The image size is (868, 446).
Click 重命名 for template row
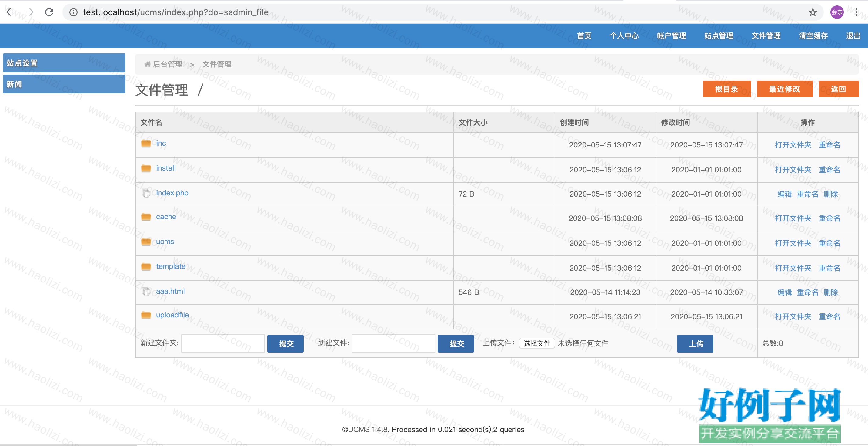click(829, 268)
